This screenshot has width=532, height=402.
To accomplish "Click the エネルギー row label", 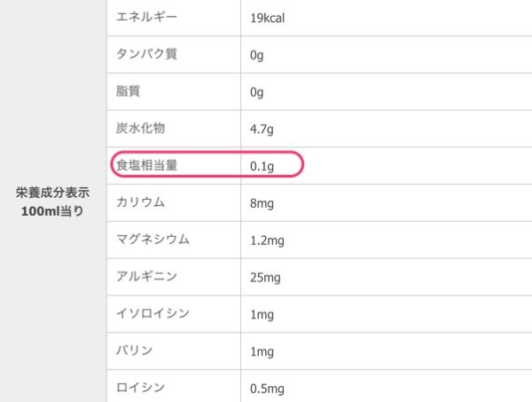I will [146, 17].
